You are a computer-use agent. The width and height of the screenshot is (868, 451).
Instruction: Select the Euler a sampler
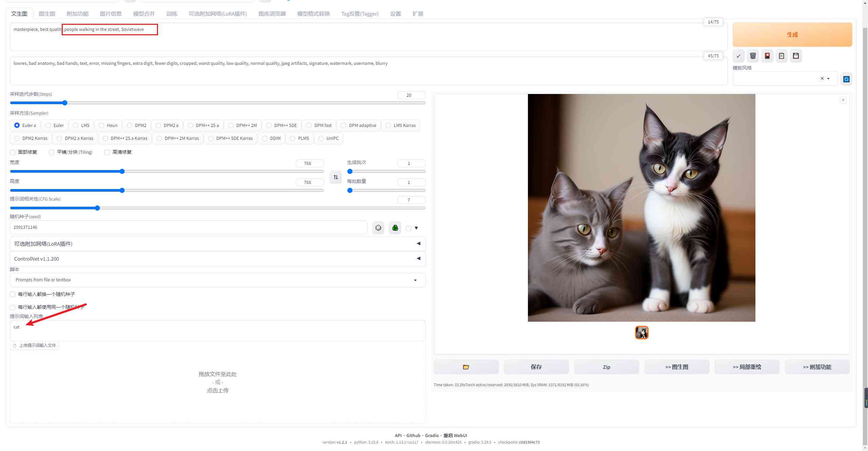[25, 125]
